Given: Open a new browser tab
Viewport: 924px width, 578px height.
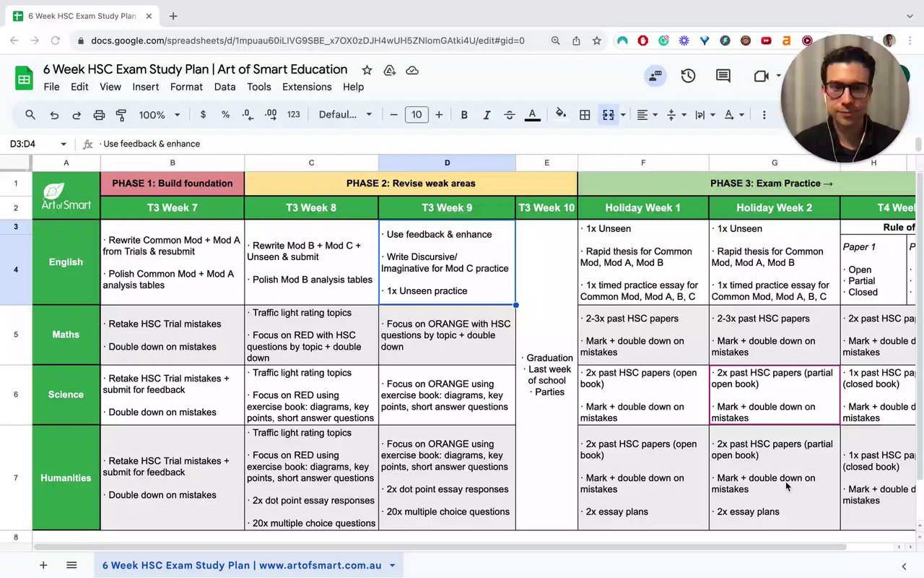Looking at the screenshot, I should (173, 16).
